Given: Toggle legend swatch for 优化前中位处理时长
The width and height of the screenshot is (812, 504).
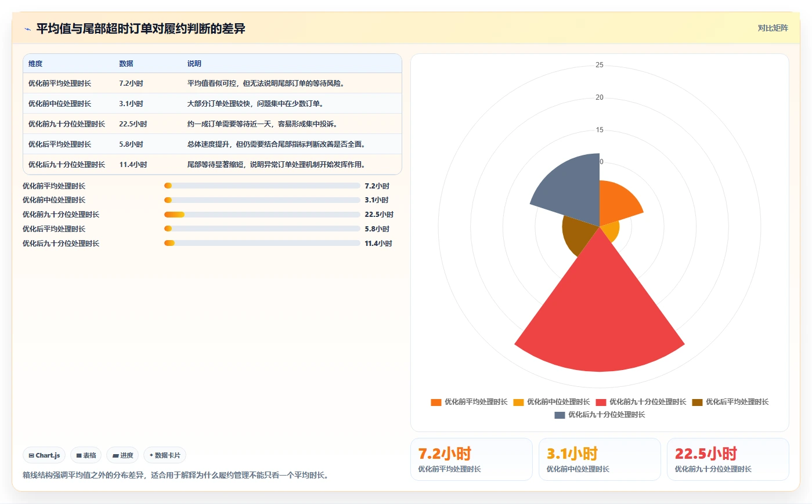Looking at the screenshot, I should point(518,402).
